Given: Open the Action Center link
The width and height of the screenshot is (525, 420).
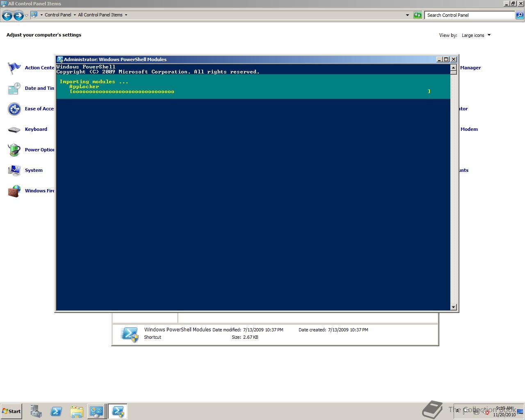Looking at the screenshot, I should point(39,68).
